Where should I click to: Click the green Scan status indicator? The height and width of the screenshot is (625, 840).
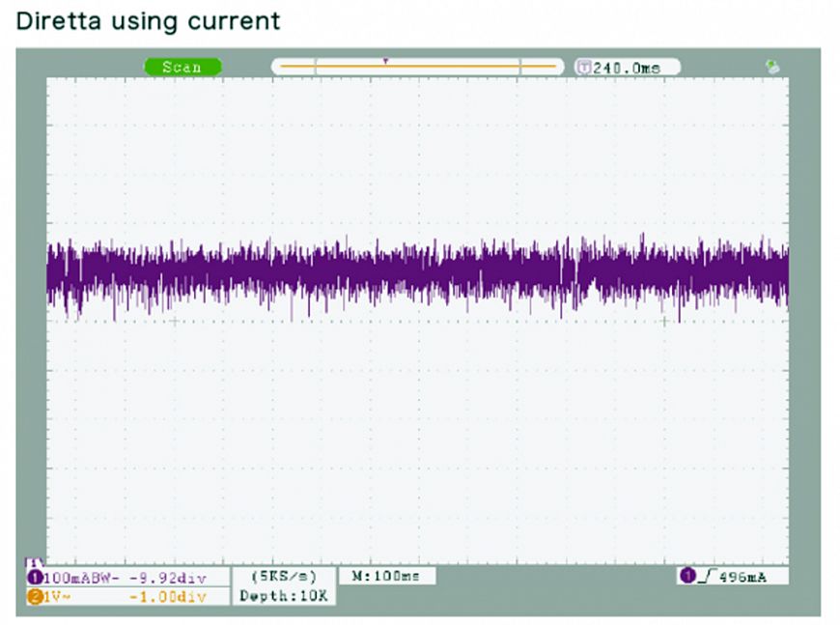point(182,67)
